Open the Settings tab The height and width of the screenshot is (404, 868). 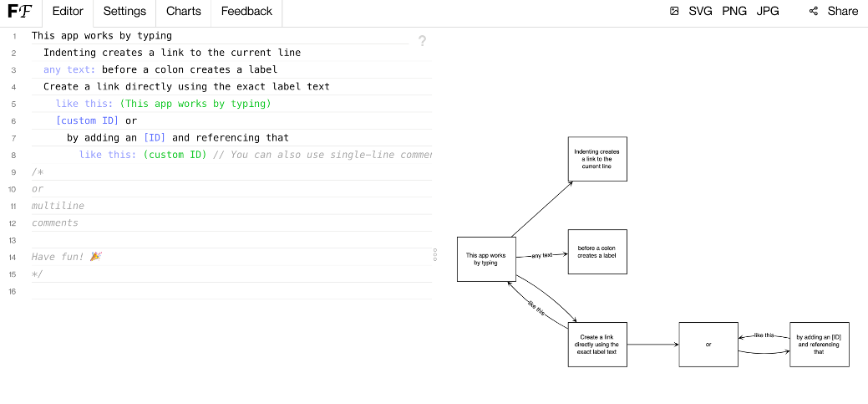point(124,12)
